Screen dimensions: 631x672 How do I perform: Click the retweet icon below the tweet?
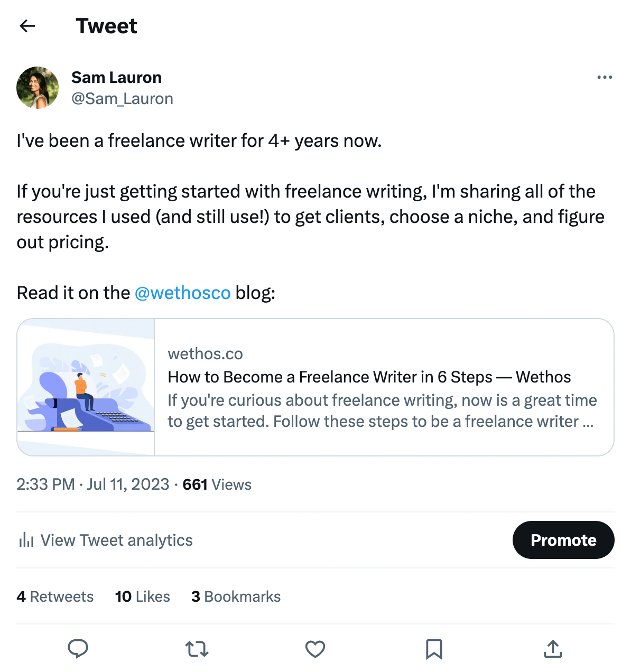(197, 649)
